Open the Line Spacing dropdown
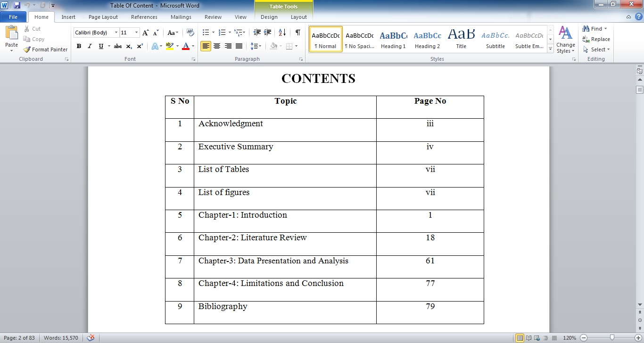This screenshot has width=644, height=343. pyautogui.click(x=256, y=46)
